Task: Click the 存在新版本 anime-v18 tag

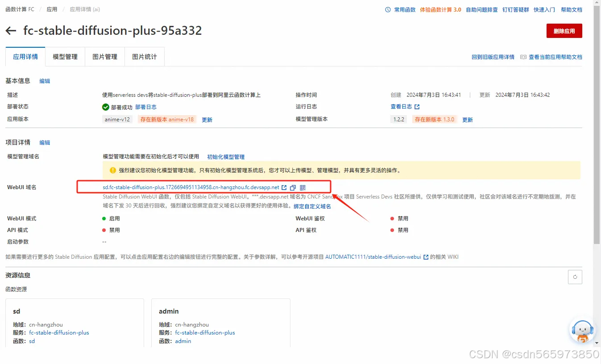Action: click(x=167, y=120)
